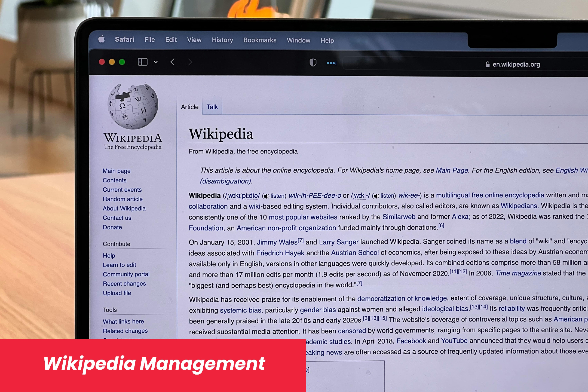The height and width of the screenshot is (392, 588).
Task: Open the Apple menu icon
Action: tap(102, 39)
